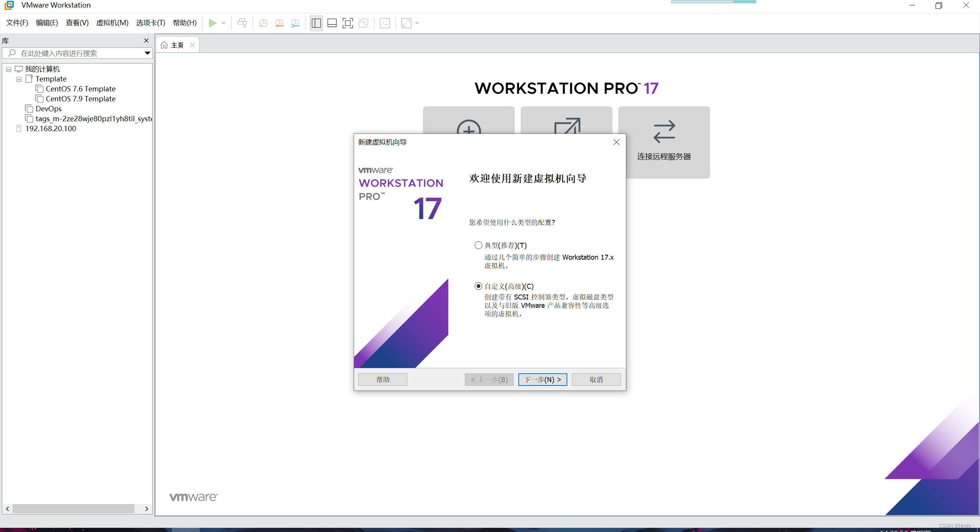Click the full screen mode icon
Image resolution: width=980 pixels, height=532 pixels.
(348, 23)
